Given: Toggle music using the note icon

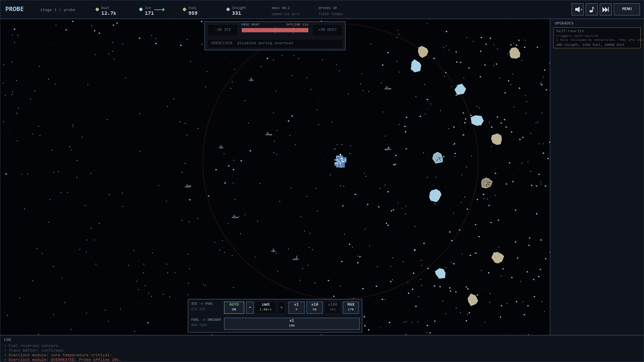Looking at the screenshot, I should tap(591, 9).
